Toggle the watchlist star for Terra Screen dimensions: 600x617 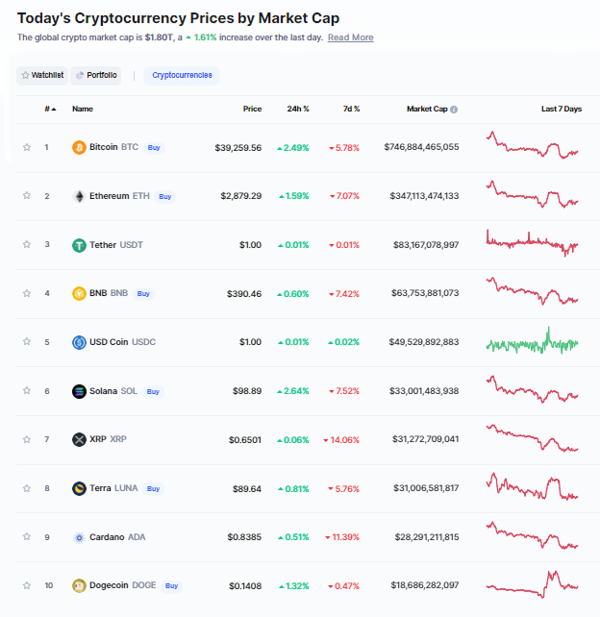click(x=27, y=488)
